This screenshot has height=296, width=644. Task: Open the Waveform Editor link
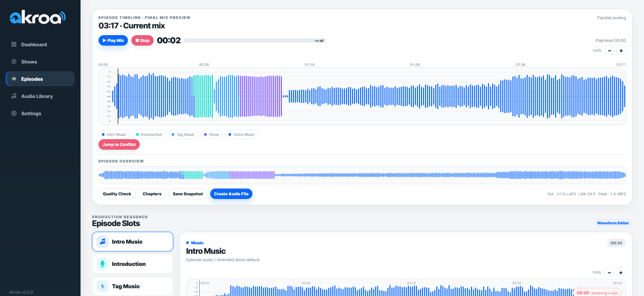pyautogui.click(x=613, y=223)
